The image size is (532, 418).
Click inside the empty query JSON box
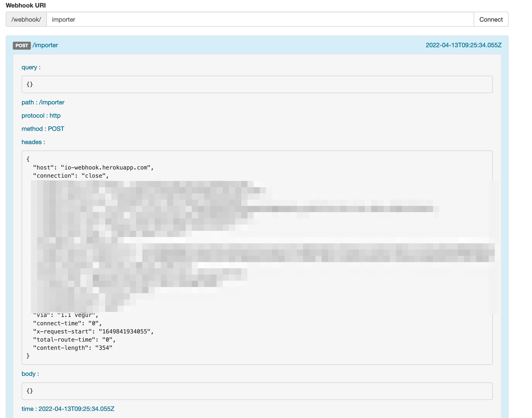pos(257,85)
